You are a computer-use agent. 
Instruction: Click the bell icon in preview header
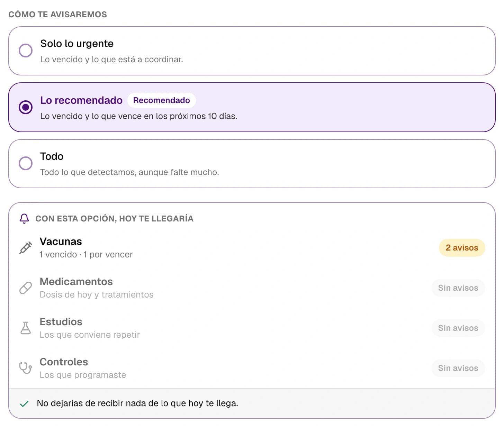click(24, 219)
